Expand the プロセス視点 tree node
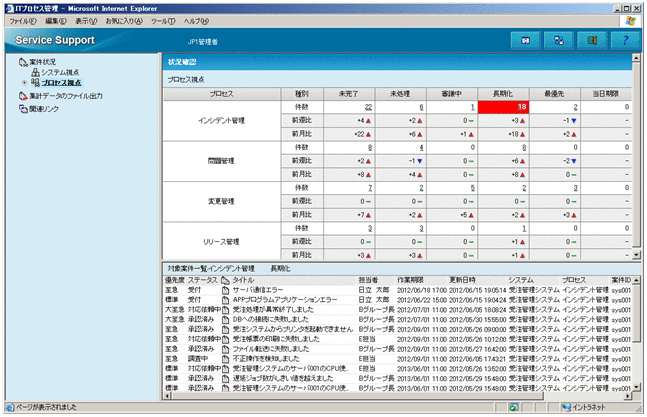The image size is (647, 417). (24, 82)
